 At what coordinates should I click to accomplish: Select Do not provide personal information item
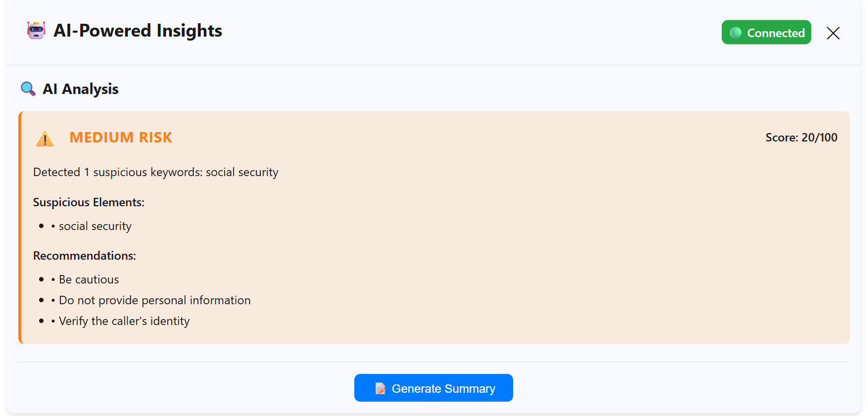click(154, 300)
